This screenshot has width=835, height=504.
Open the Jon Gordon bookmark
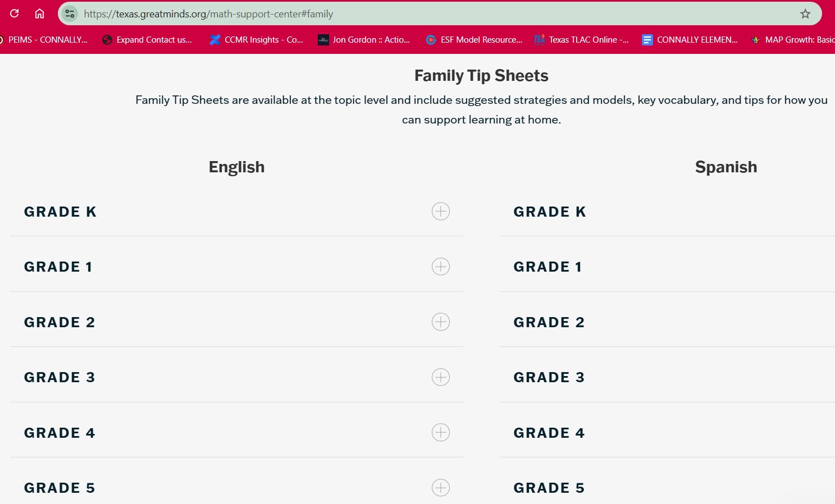click(x=364, y=40)
